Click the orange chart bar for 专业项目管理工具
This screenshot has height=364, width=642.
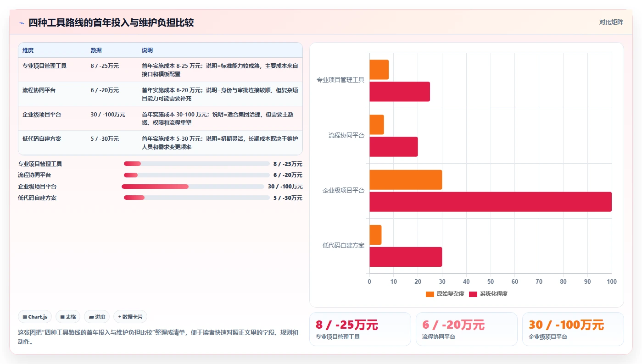[379, 70]
